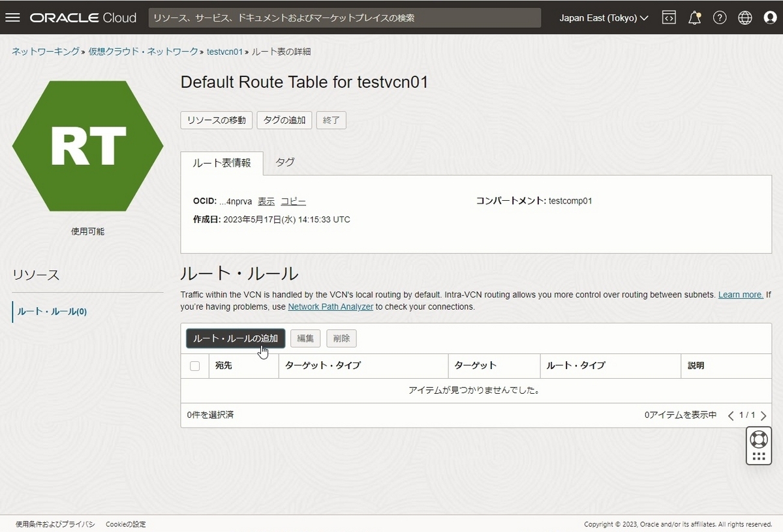Switch to the タグ tab
This screenshot has height=532, width=783.
click(284, 162)
